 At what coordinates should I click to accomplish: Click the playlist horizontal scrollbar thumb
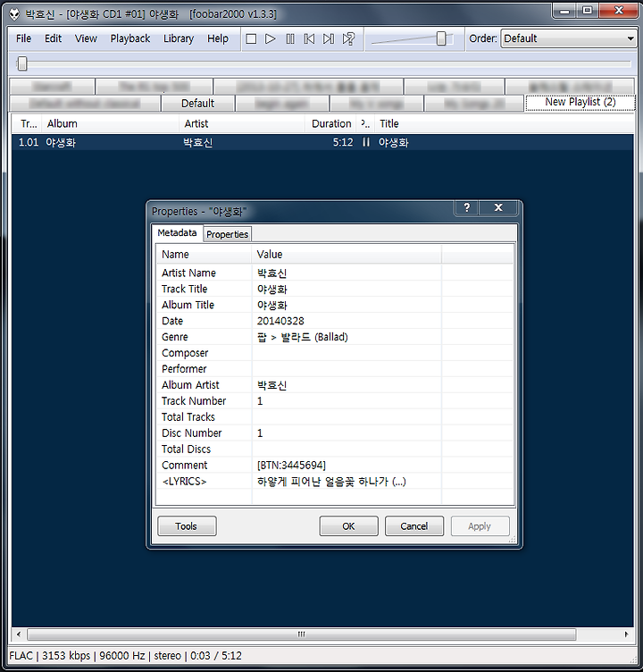302,634
